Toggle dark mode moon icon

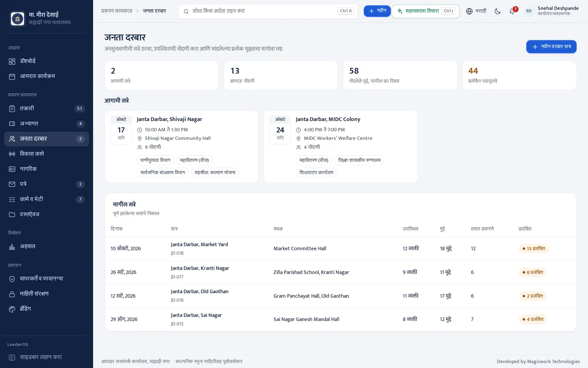(498, 11)
